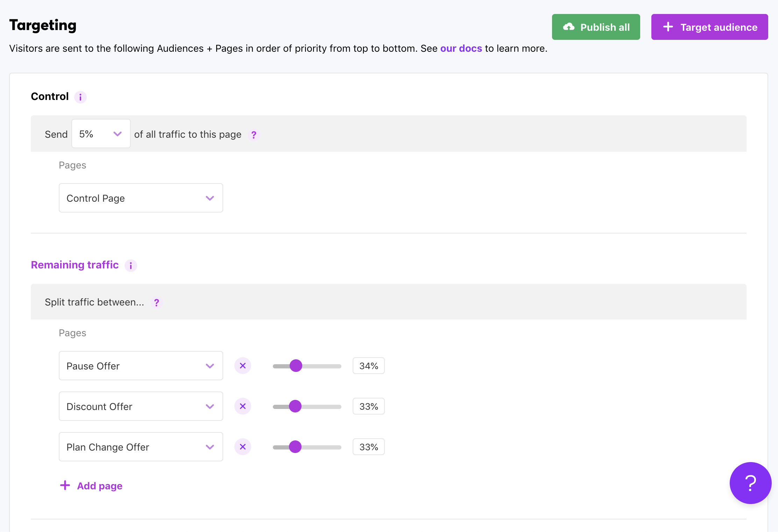Viewport: 778px width, 532px height.
Task: Remove the Pause Offer page
Action: (x=243, y=366)
